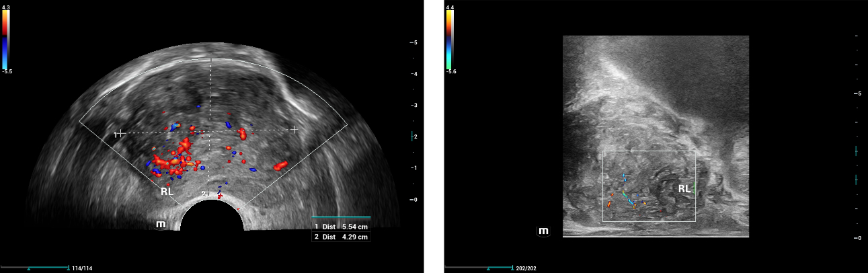Click the left Doppler color scale bar

(x=5, y=38)
